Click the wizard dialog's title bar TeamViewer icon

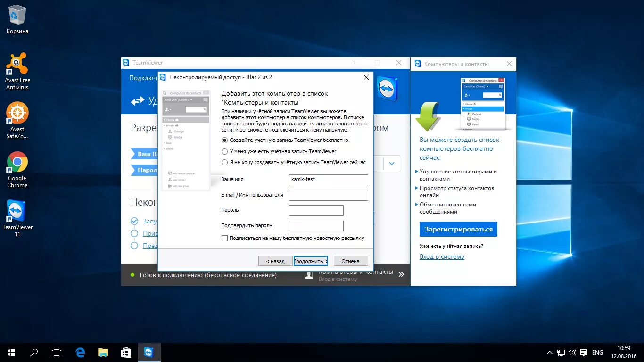(x=163, y=77)
